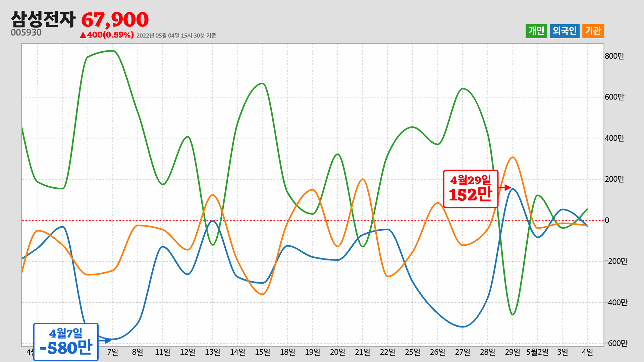644x362 pixels.
Task: Click the 12일 x-axis label
Action: coord(187,352)
